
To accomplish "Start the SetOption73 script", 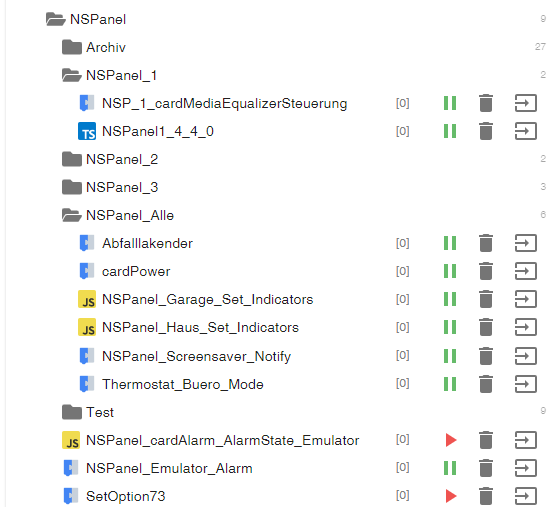I will click(x=451, y=496).
